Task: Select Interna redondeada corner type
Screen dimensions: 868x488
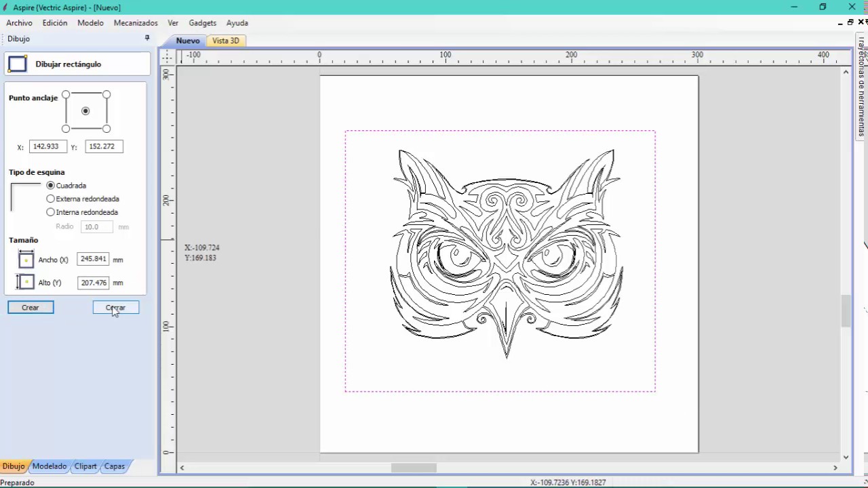Action: 50,212
